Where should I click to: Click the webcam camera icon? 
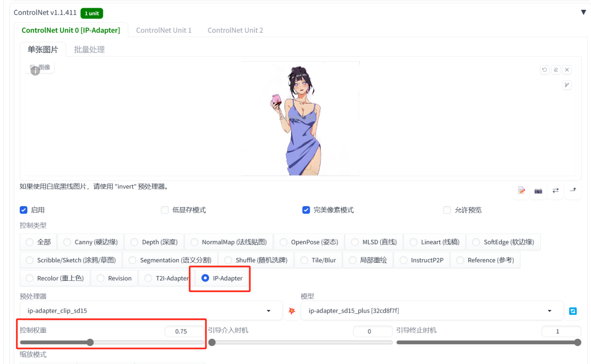click(x=538, y=191)
